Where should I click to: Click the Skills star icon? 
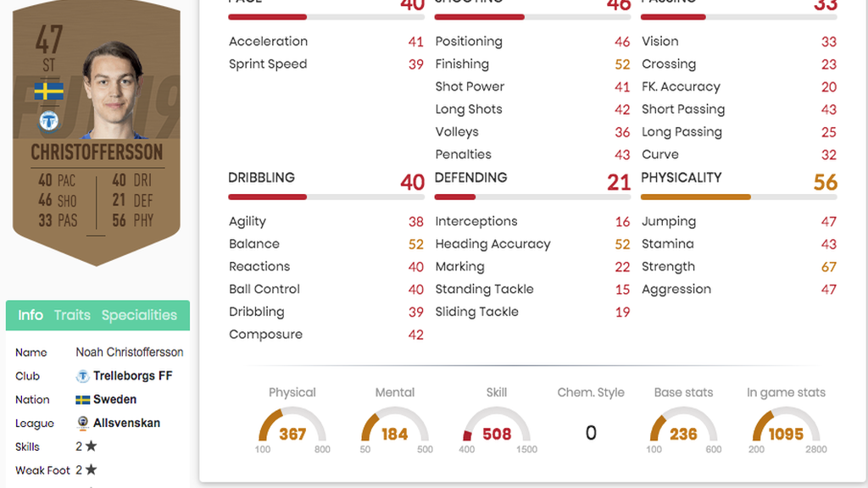tap(92, 446)
